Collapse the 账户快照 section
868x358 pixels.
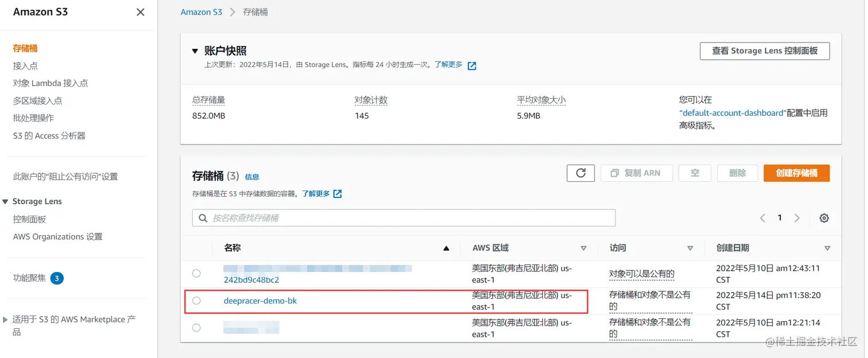click(x=195, y=51)
